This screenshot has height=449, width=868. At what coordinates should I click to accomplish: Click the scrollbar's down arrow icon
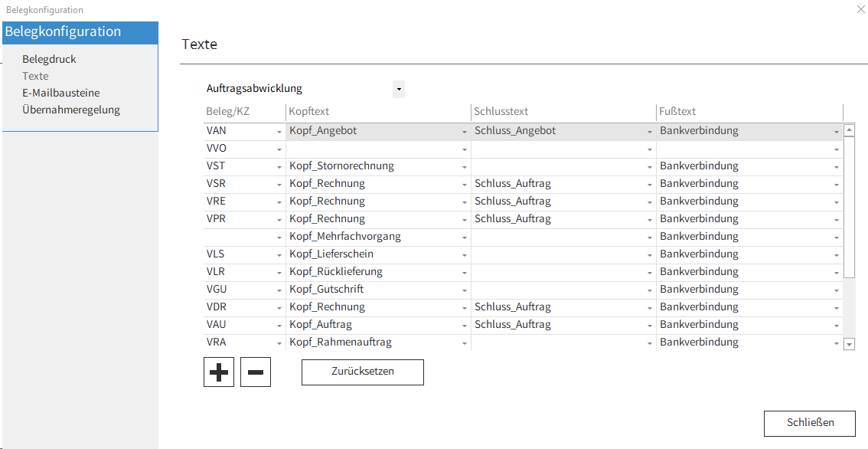click(x=849, y=345)
